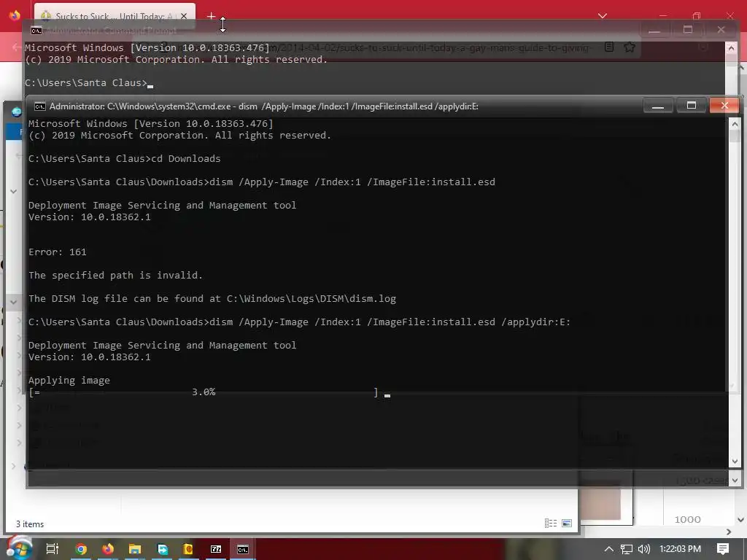Open the volume tray icon

(644, 549)
